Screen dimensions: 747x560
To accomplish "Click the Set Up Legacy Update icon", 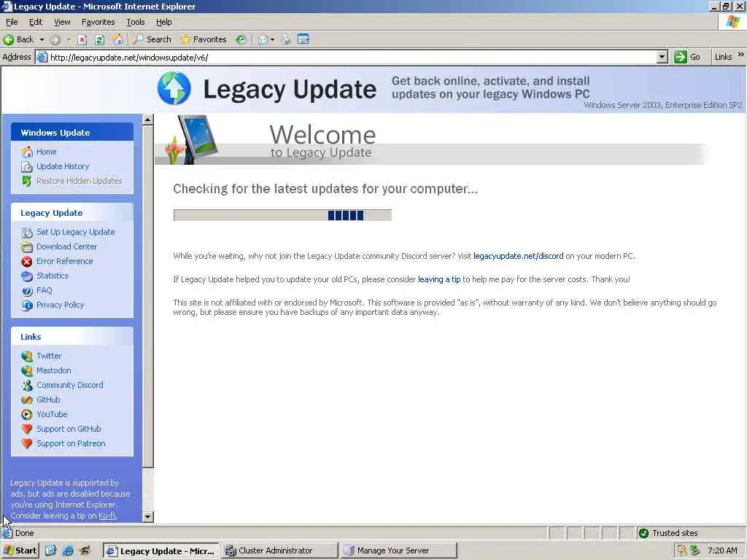I will [27, 233].
